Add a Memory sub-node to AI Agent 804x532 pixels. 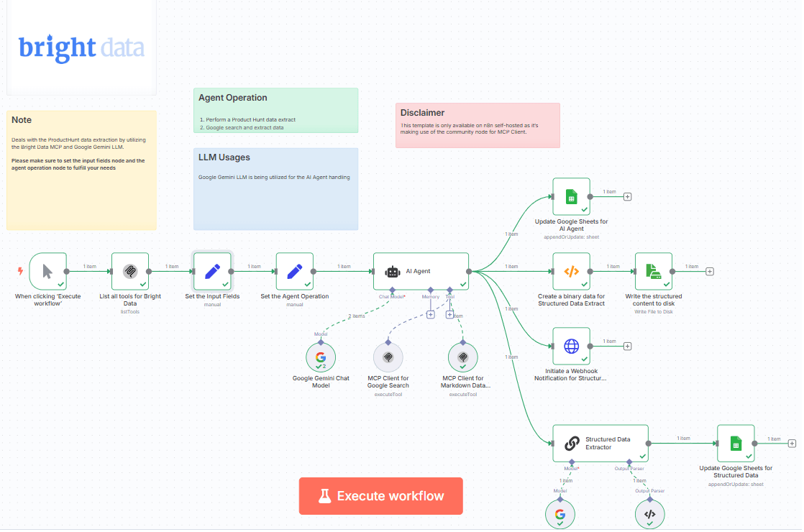(431, 315)
